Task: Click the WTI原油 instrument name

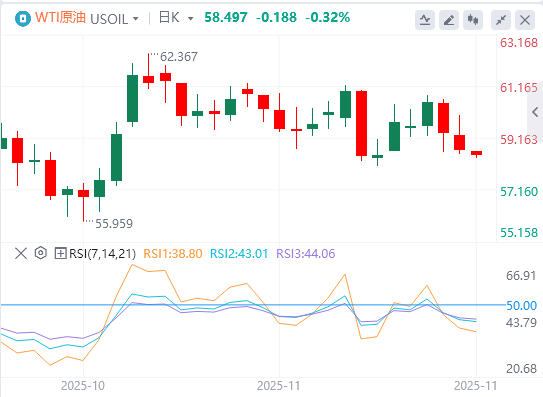Action: (x=60, y=17)
